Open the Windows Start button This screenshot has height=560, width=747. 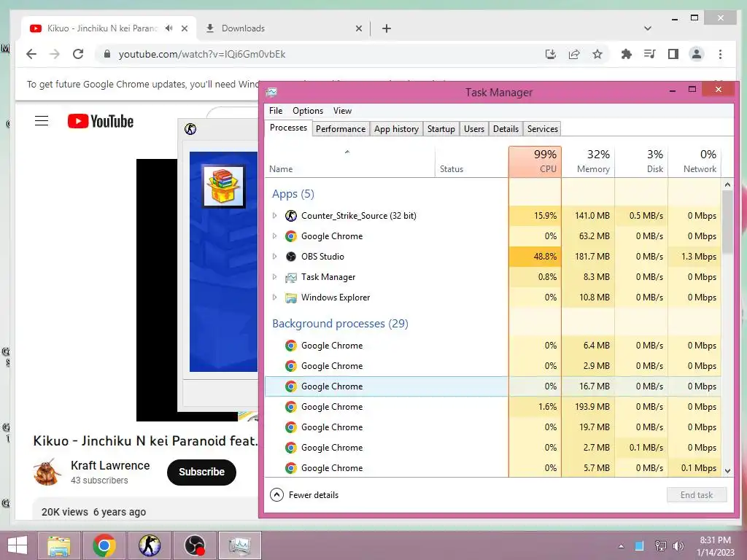coord(18,545)
